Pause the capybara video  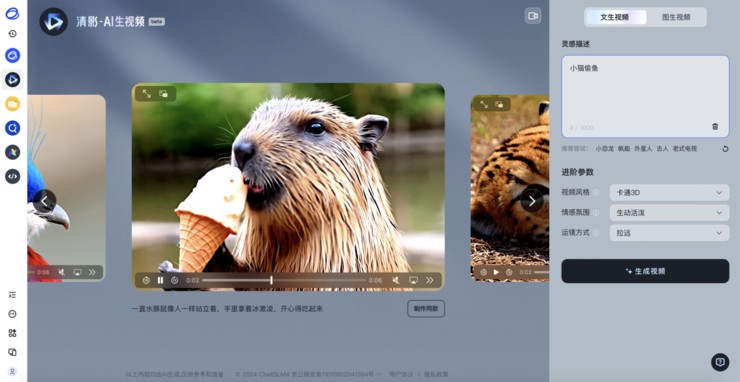point(160,280)
